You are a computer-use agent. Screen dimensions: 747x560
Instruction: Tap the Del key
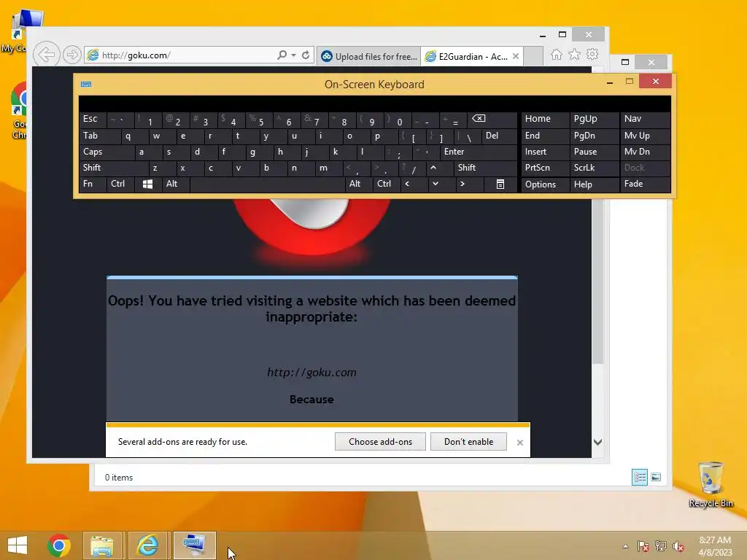coord(499,136)
